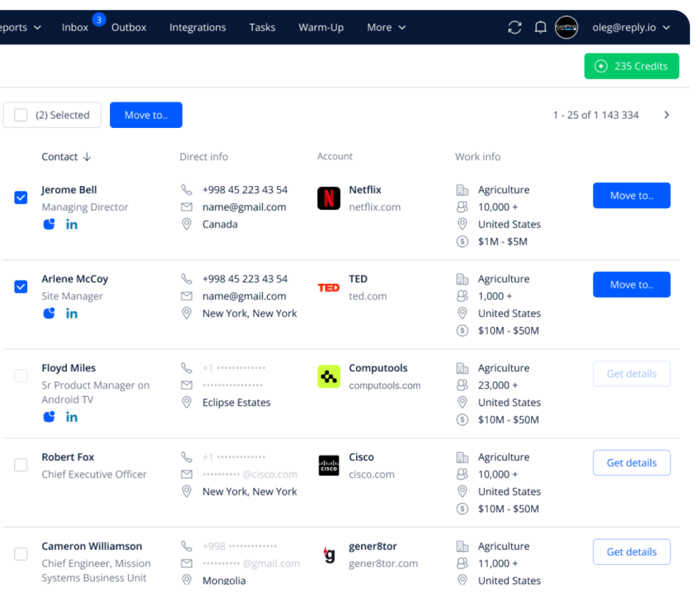The width and height of the screenshot is (700, 595).
Task: Tick the Cameron Williamson checkbox
Action: (21, 554)
